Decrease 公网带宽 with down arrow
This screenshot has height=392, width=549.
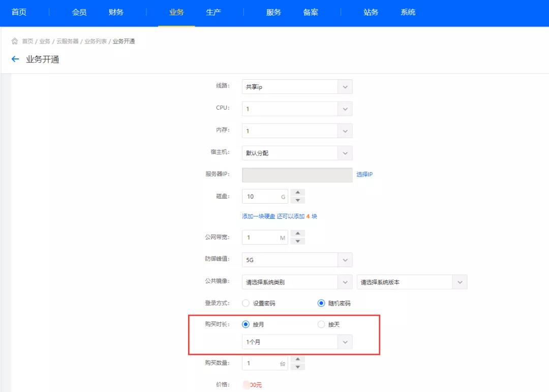[297, 241]
